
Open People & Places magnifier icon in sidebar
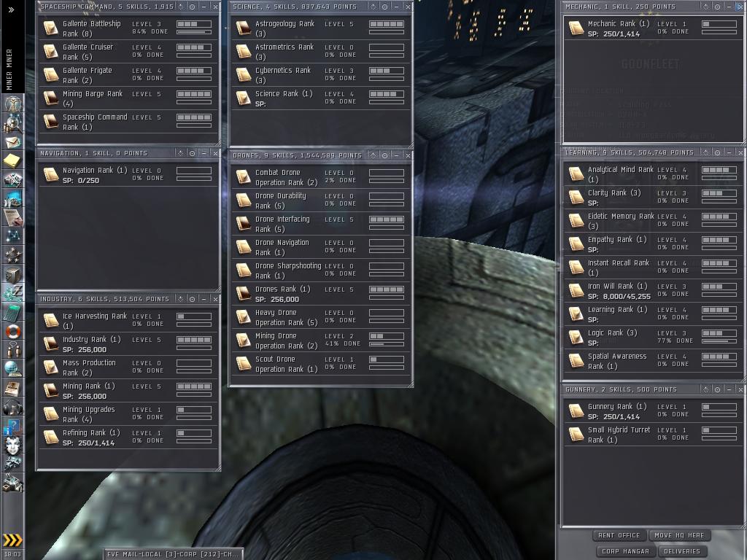(13, 123)
